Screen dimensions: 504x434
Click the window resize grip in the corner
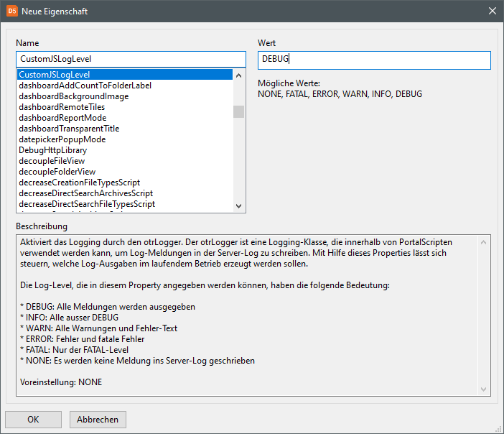499,429
